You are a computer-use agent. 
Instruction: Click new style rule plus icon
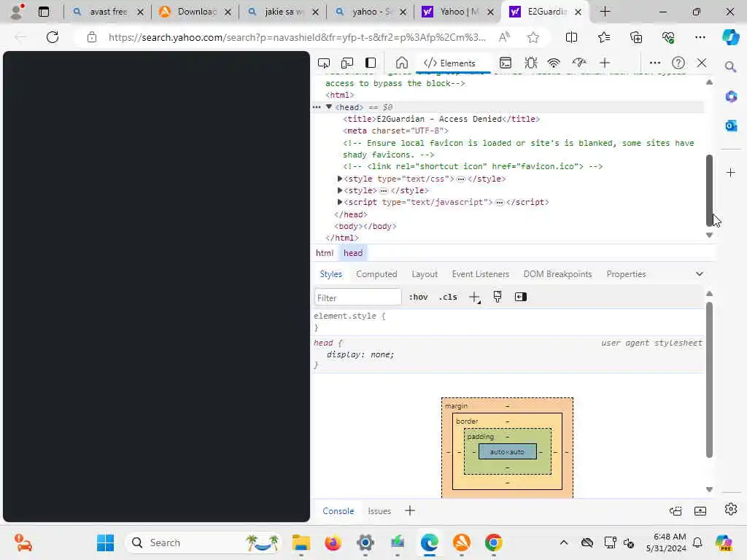[x=474, y=297]
